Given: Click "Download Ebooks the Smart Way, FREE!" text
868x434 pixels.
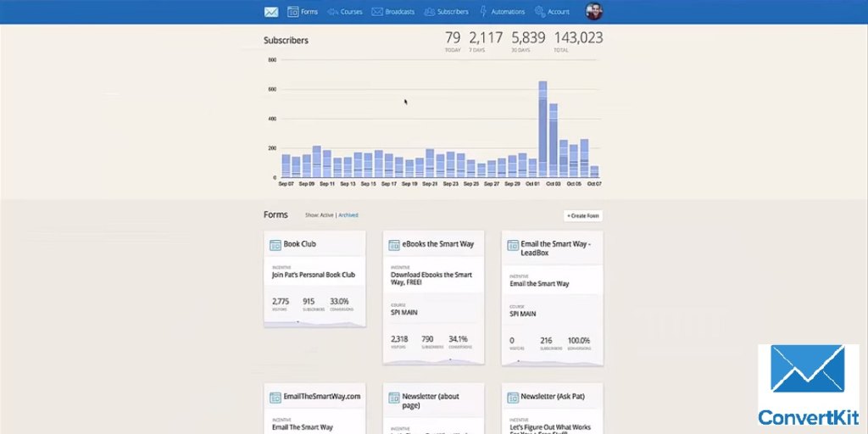Looking at the screenshot, I should point(431,278).
